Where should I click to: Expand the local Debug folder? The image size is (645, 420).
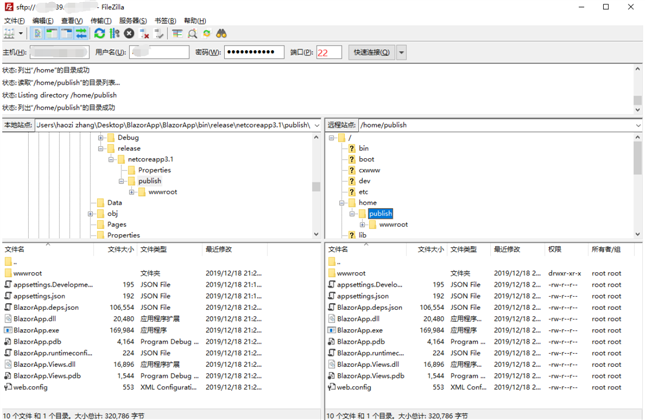coord(101,138)
